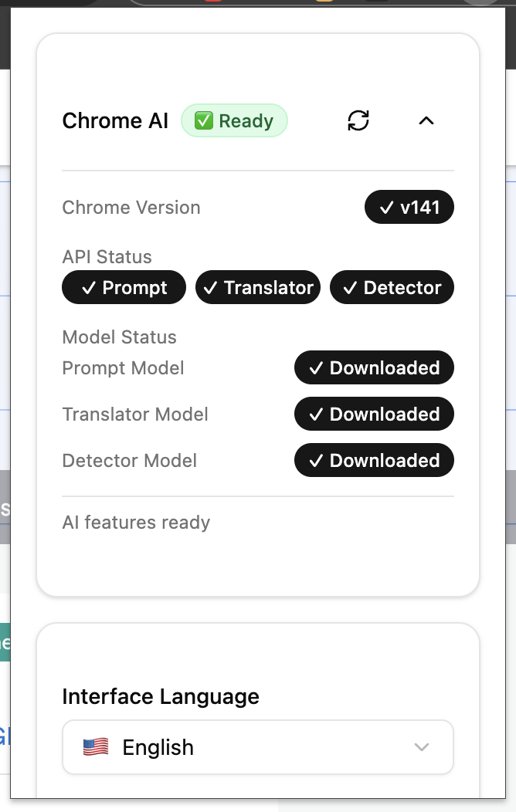Click the Prompt API status badge
The width and height of the screenshot is (516, 812).
(x=124, y=287)
